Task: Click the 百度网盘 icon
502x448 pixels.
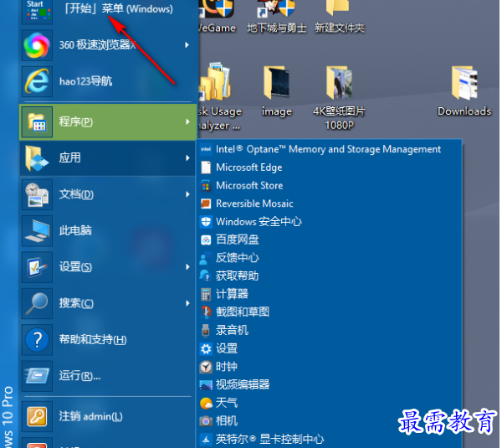Action: [x=206, y=240]
